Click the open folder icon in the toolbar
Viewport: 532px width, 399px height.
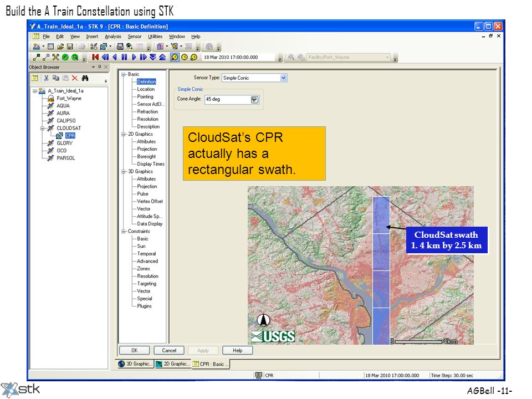(60, 47)
